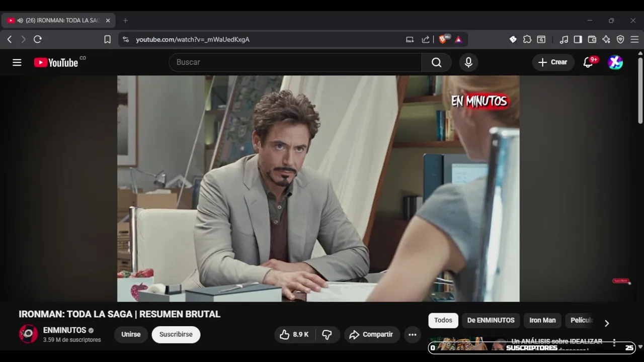Click the Unirse button
Image resolution: width=644 pixels, height=362 pixels.
(131, 334)
